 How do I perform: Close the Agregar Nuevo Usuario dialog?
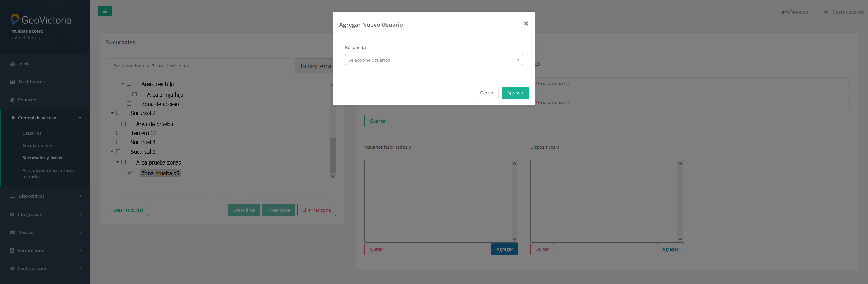coord(526,24)
